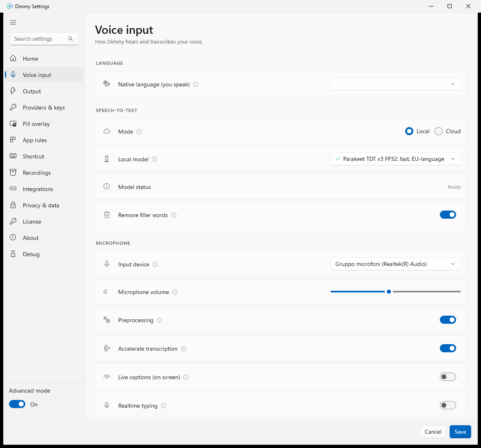
Task: Open the Native language dropdown
Action: click(396, 84)
